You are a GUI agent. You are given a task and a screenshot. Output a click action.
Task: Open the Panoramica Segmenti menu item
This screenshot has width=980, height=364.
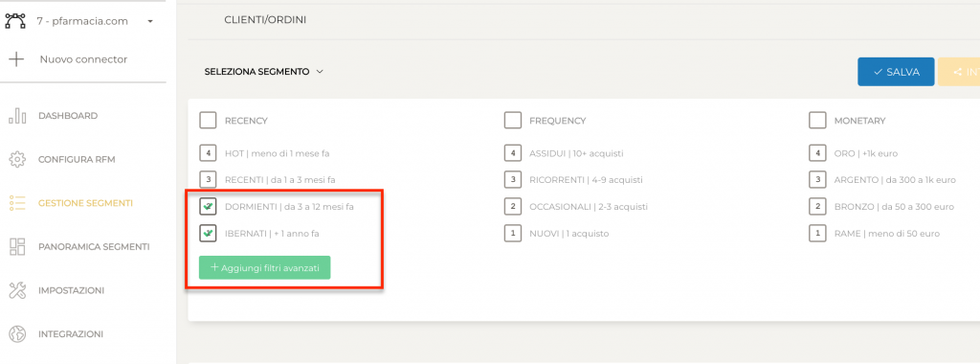point(94,247)
